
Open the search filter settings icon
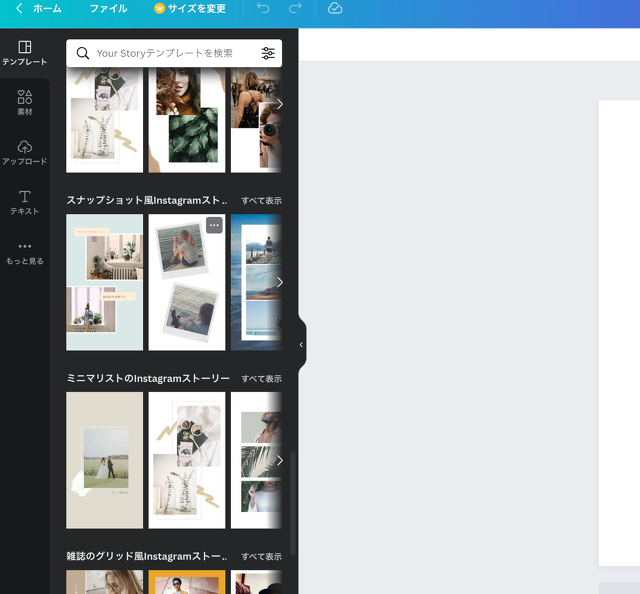(268, 53)
